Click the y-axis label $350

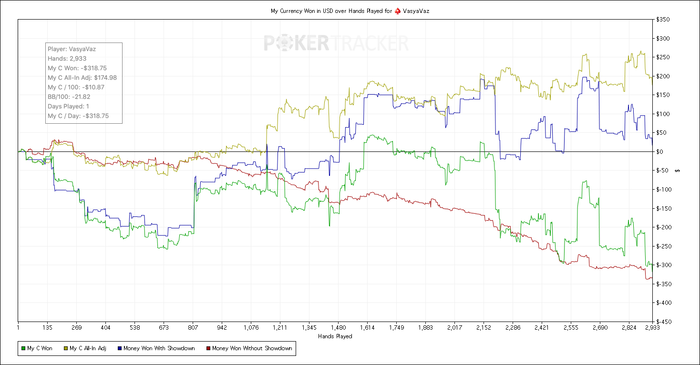(x=663, y=20)
